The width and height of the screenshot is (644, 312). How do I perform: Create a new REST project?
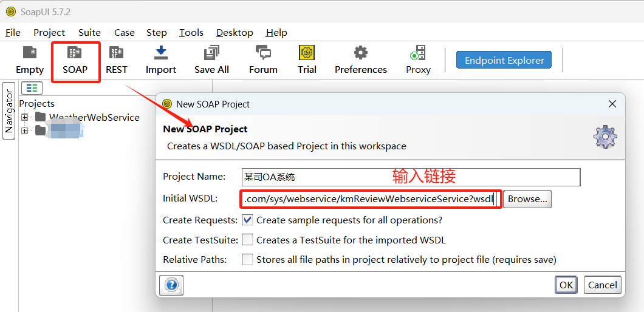coord(117,61)
